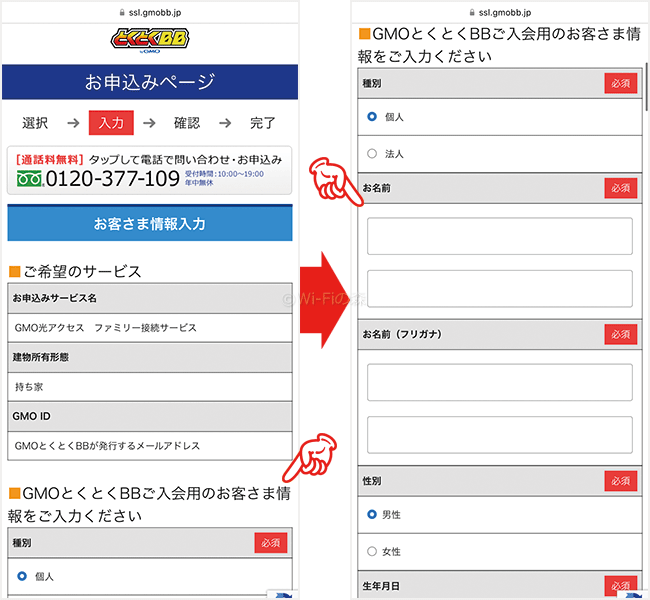The image size is (650, 600).
Task: Click the first フリガナ input field
Action: 500,382
